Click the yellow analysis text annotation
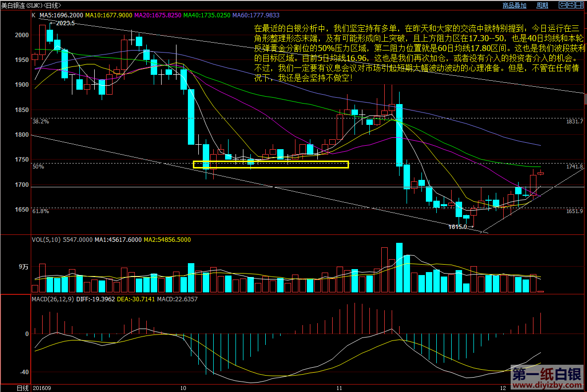Image resolution: width=587 pixels, height=392 pixels. coord(419,53)
